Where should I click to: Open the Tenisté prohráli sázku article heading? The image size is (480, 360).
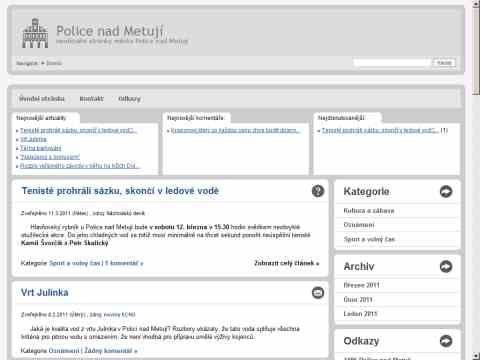pos(120,191)
